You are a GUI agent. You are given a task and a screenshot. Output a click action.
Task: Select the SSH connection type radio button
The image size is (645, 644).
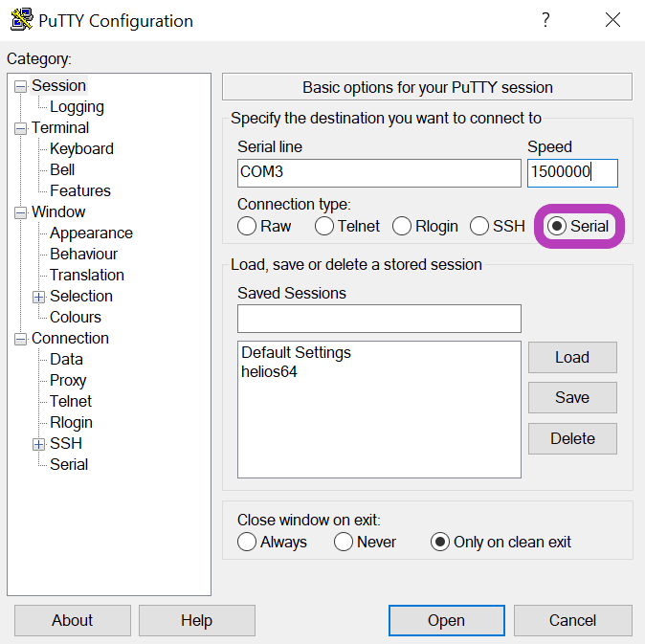[479, 226]
